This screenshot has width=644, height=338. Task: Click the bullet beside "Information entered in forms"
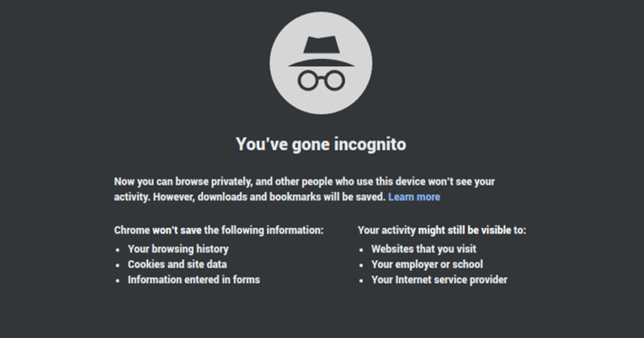point(118,280)
